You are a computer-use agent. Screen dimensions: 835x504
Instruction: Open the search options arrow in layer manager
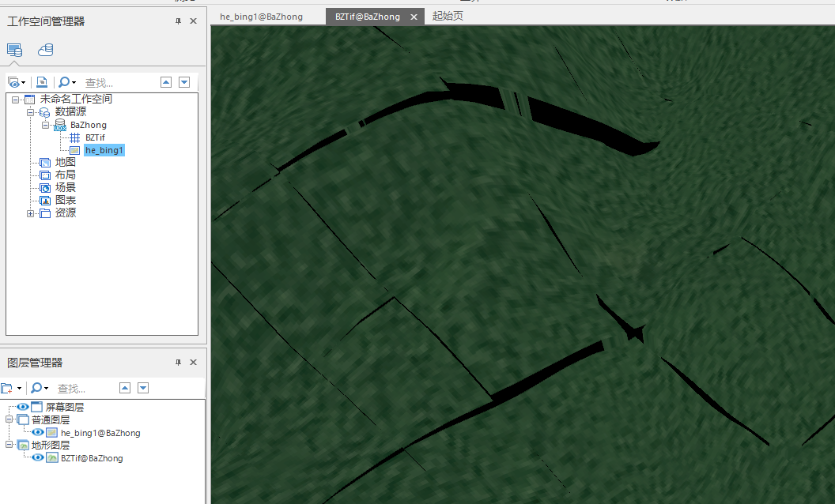pos(47,389)
